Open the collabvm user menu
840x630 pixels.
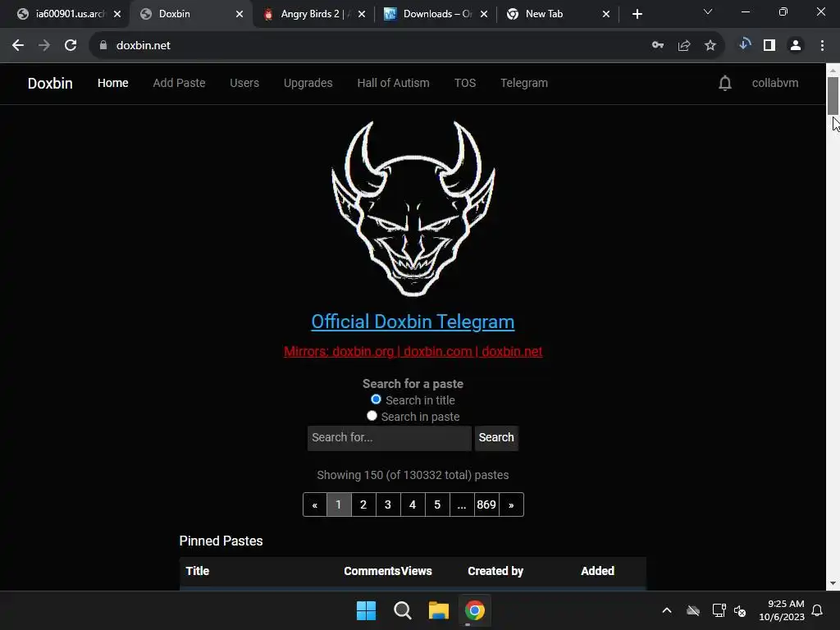point(775,83)
